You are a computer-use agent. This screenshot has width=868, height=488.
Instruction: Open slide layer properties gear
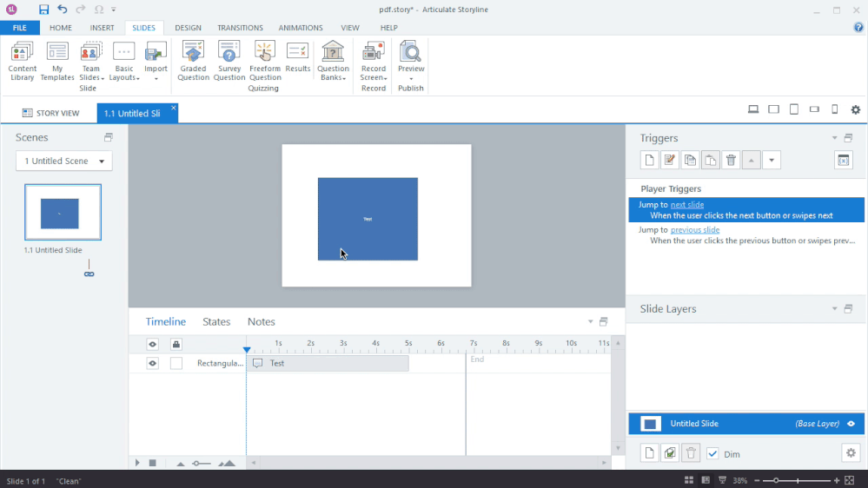(x=851, y=453)
